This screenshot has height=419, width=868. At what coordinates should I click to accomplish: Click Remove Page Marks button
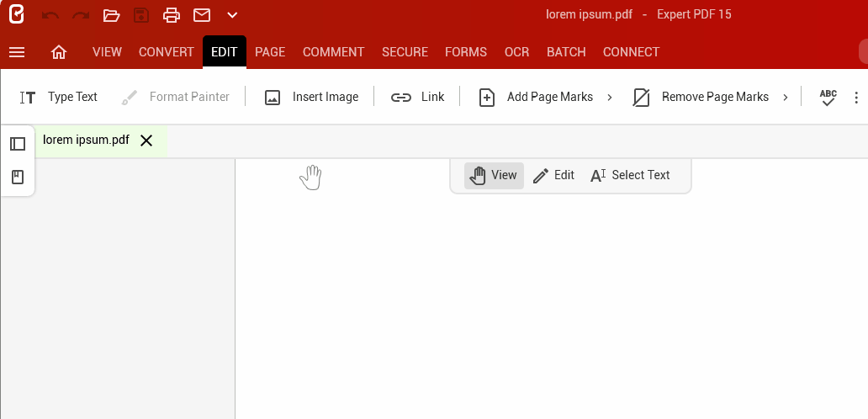click(701, 98)
